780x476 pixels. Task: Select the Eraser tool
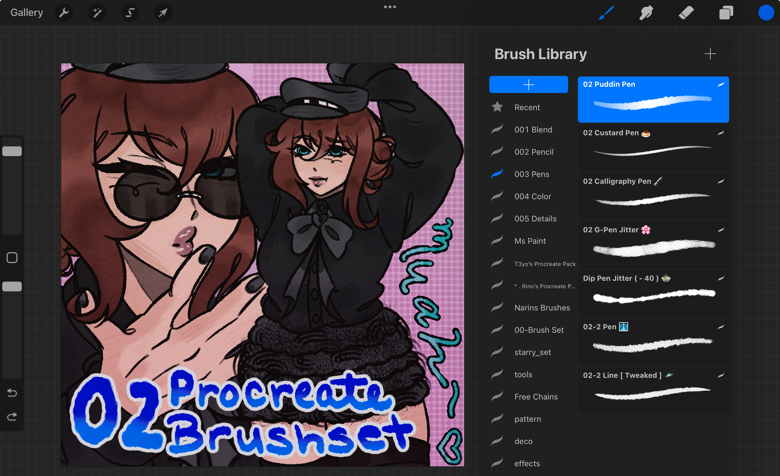click(686, 12)
